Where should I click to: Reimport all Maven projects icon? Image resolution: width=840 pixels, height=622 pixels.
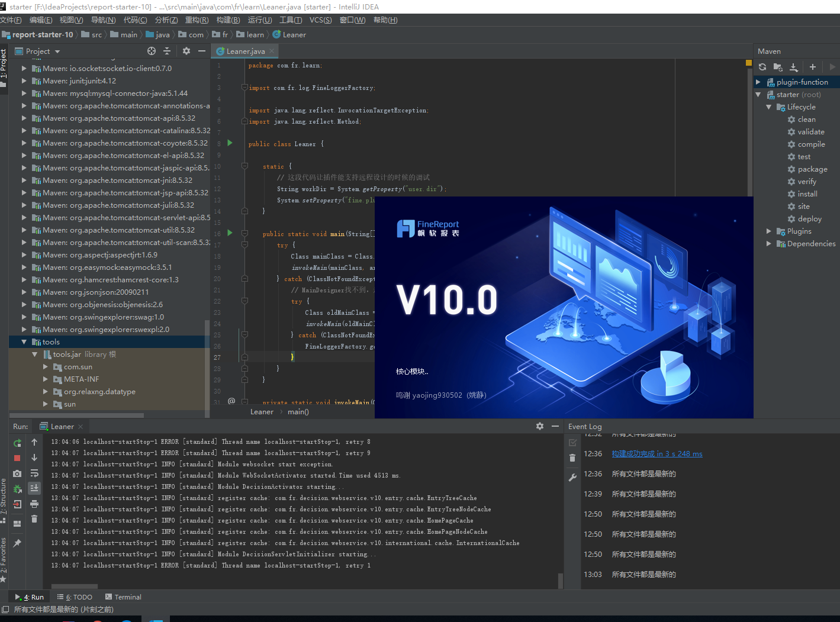click(762, 67)
